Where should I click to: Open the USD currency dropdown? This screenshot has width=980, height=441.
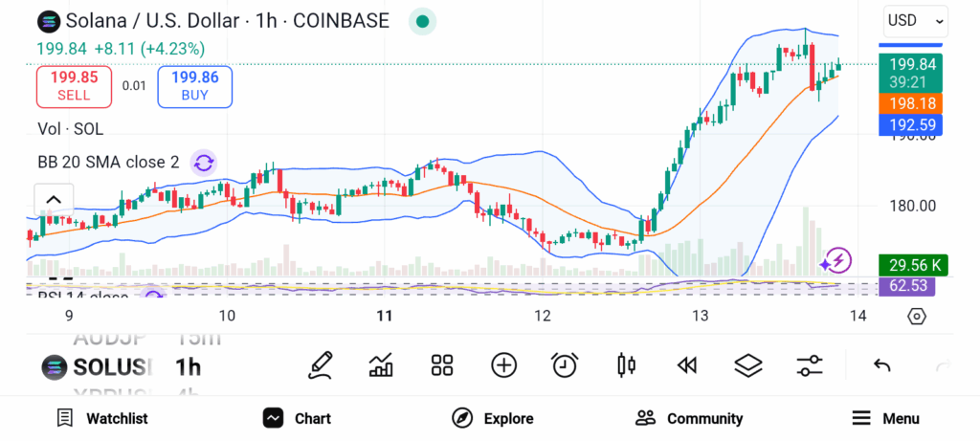(x=915, y=20)
